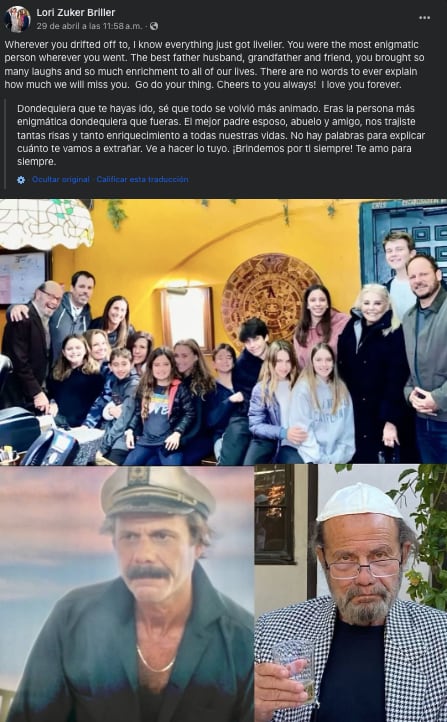Open the post timestamp 29 de abril

coord(89,26)
